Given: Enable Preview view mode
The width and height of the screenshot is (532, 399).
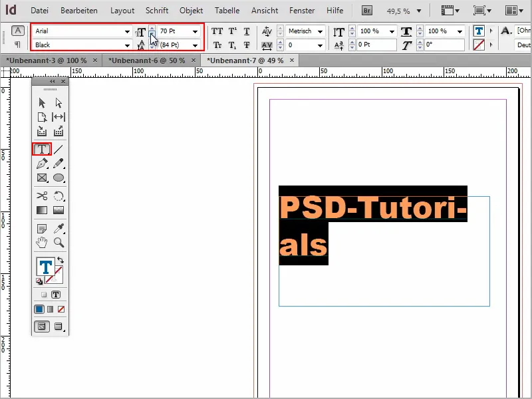Looking at the screenshot, I should 59,327.
